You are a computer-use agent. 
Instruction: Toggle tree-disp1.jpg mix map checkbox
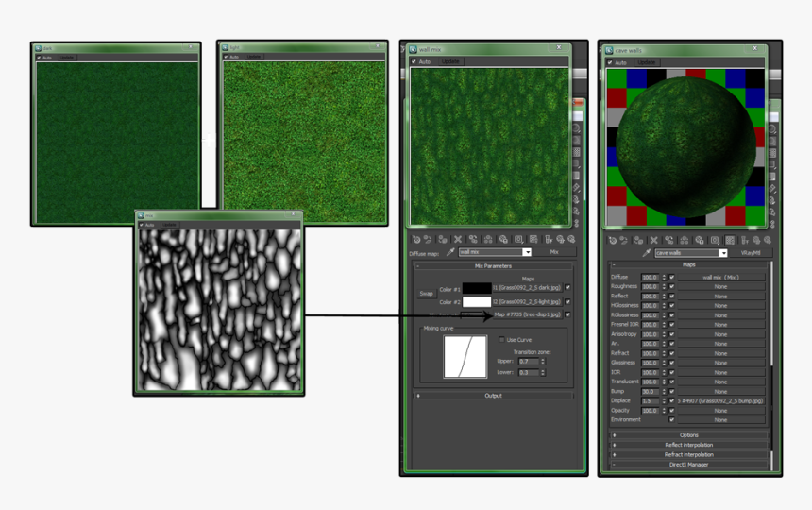(568, 314)
